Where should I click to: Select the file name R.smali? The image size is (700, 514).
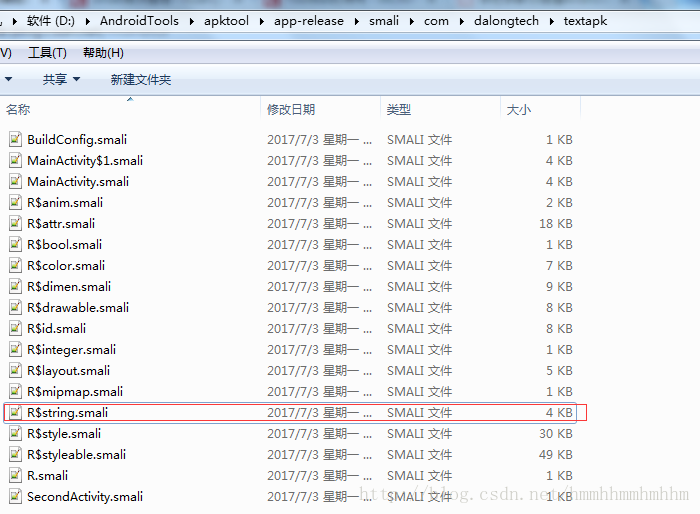[x=48, y=476]
